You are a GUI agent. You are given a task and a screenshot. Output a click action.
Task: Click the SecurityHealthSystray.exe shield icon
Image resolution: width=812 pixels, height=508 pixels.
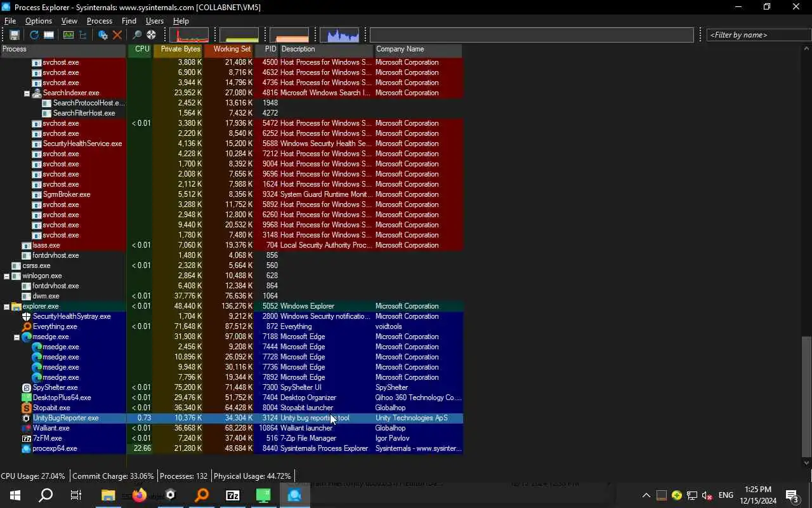[27, 316]
